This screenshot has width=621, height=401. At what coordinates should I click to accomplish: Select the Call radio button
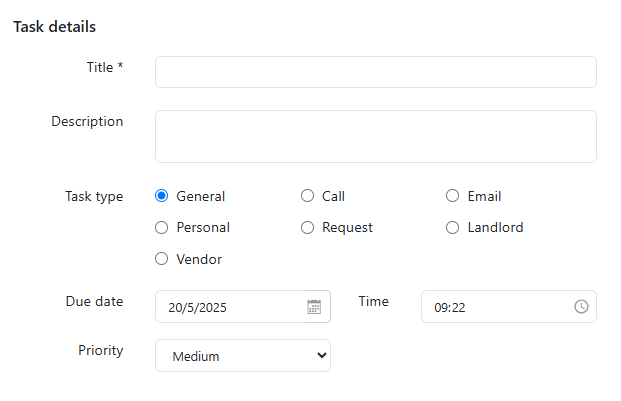click(307, 196)
